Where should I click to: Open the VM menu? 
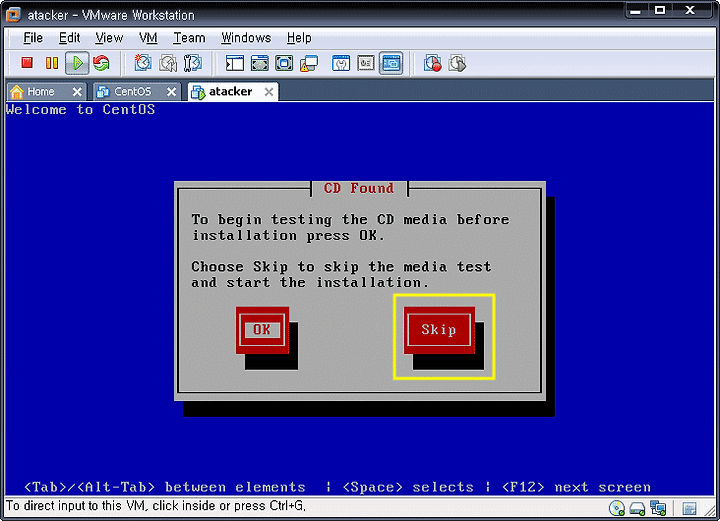tap(148, 38)
